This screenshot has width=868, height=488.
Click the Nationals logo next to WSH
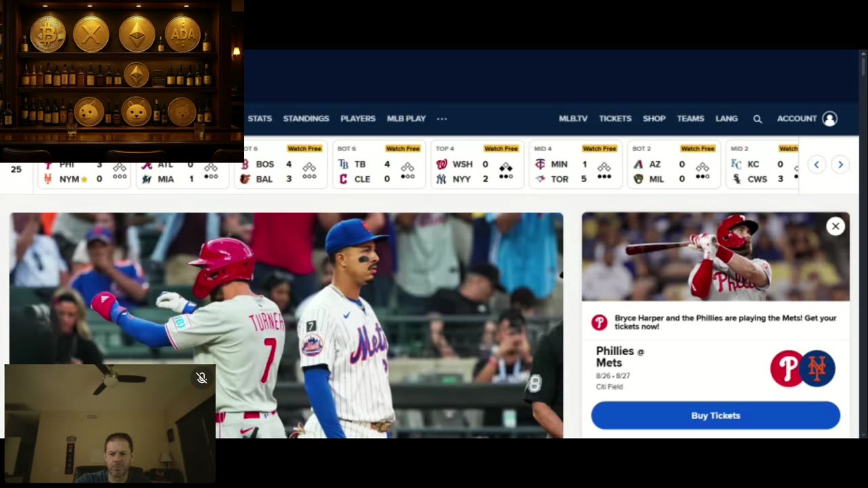[x=441, y=164]
